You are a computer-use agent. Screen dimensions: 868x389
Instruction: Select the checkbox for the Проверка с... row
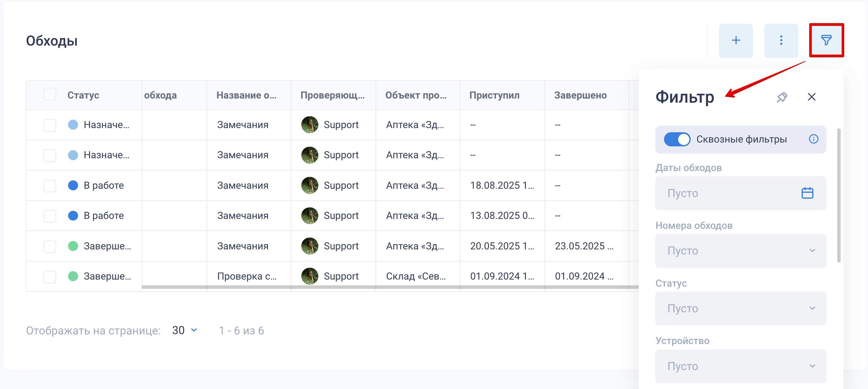(x=50, y=277)
